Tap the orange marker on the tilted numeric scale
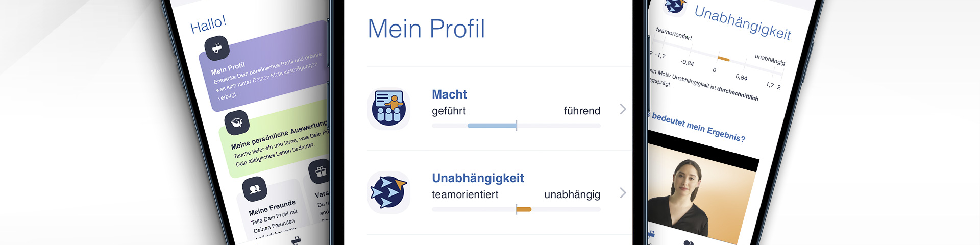The image size is (980, 245). point(724,59)
